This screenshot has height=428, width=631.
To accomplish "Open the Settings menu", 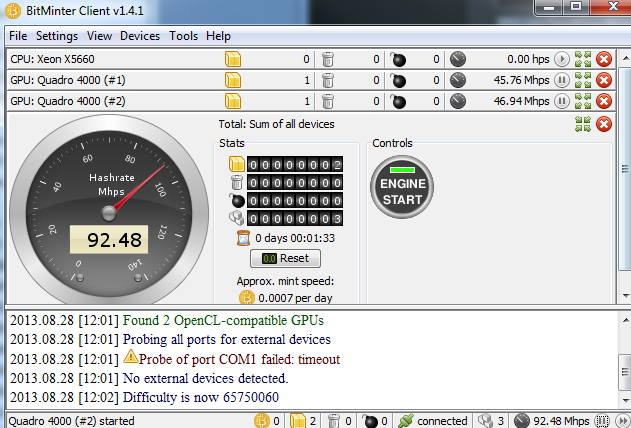I will tap(57, 36).
